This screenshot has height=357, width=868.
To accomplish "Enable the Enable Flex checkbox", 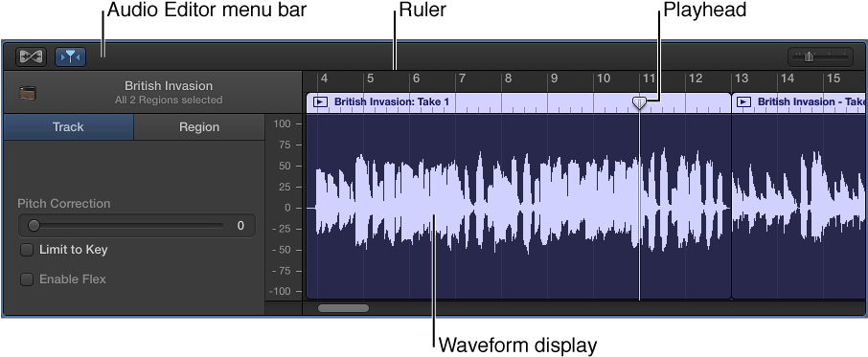I will tap(27, 279).
